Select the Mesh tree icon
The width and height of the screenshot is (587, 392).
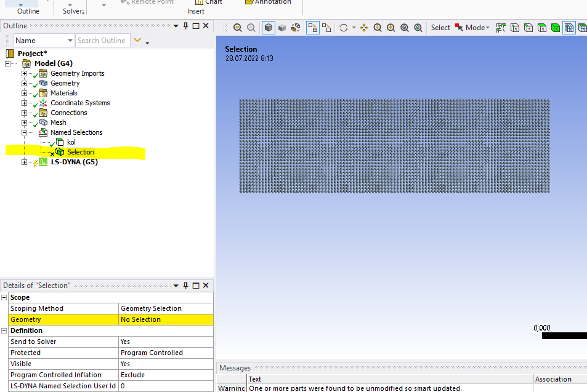point(43,122)
